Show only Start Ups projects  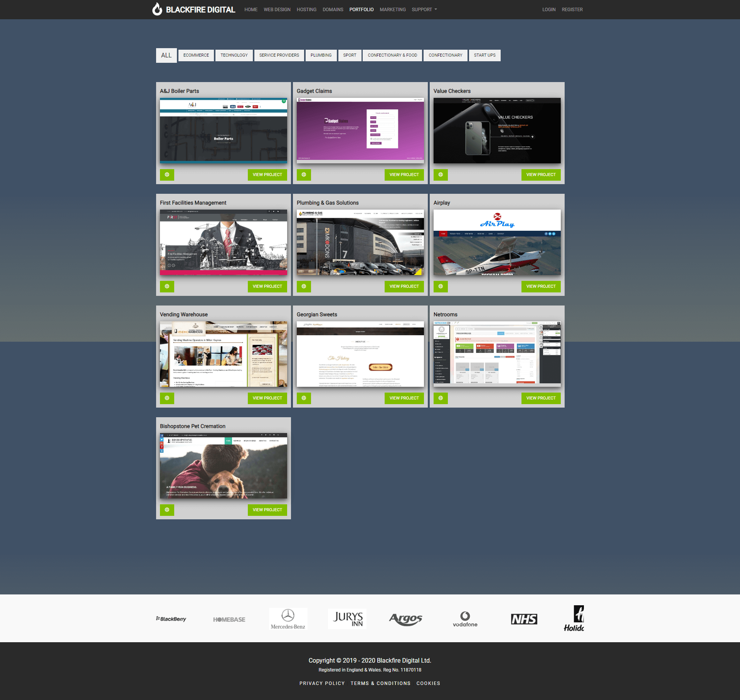click(484, 55)
